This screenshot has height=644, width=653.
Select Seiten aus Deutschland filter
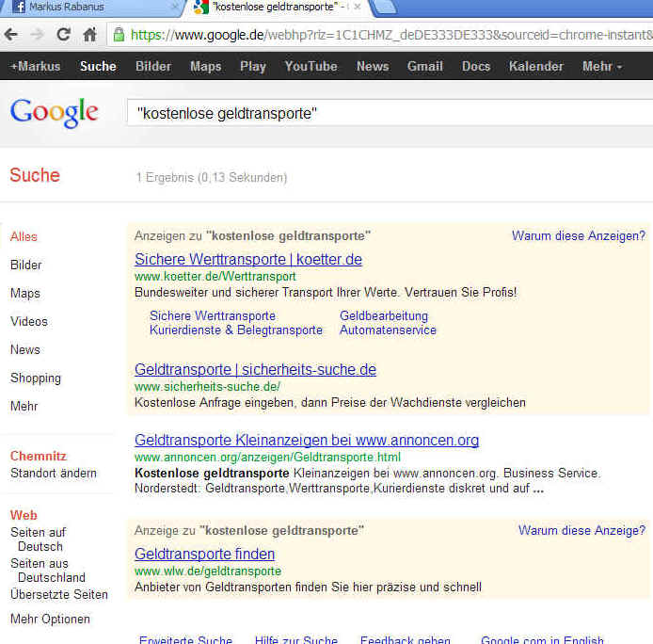48,571
